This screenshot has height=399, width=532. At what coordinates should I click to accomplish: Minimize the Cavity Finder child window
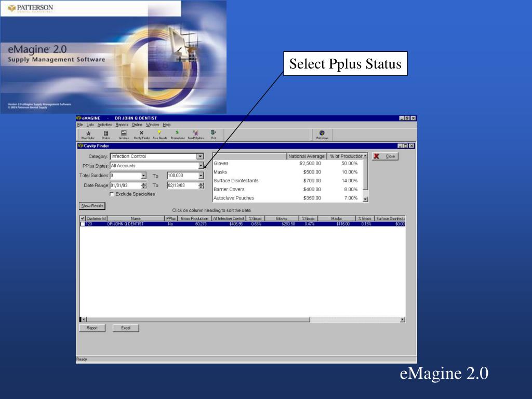pyautogui.click(x=400, y=146)
